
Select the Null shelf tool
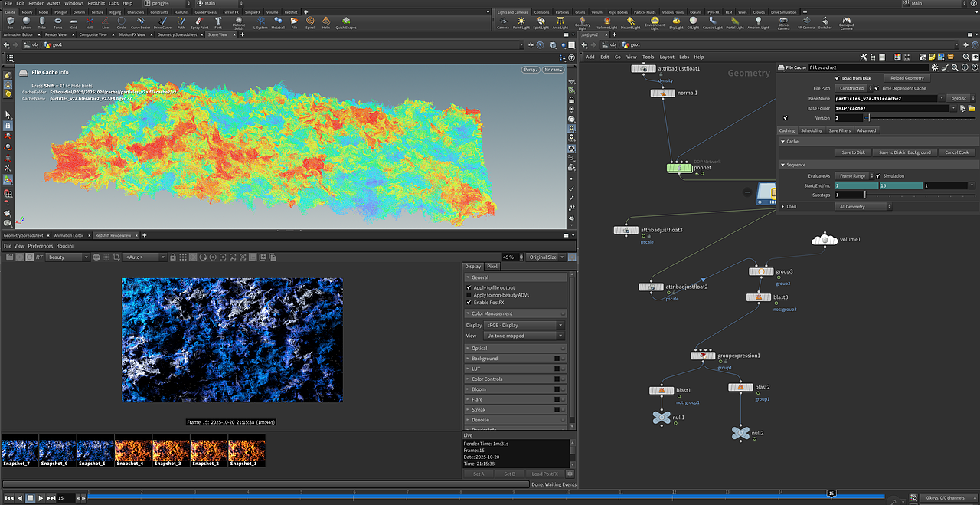(90, 23)
